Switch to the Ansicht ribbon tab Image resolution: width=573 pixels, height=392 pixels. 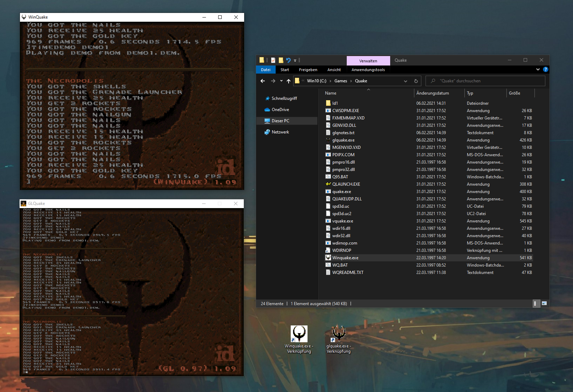tap(334, 70)
